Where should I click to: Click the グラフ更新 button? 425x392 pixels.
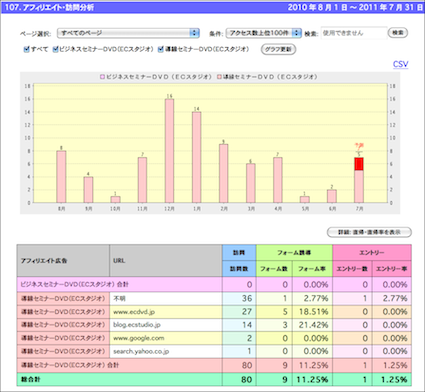(x=278, y=49)
